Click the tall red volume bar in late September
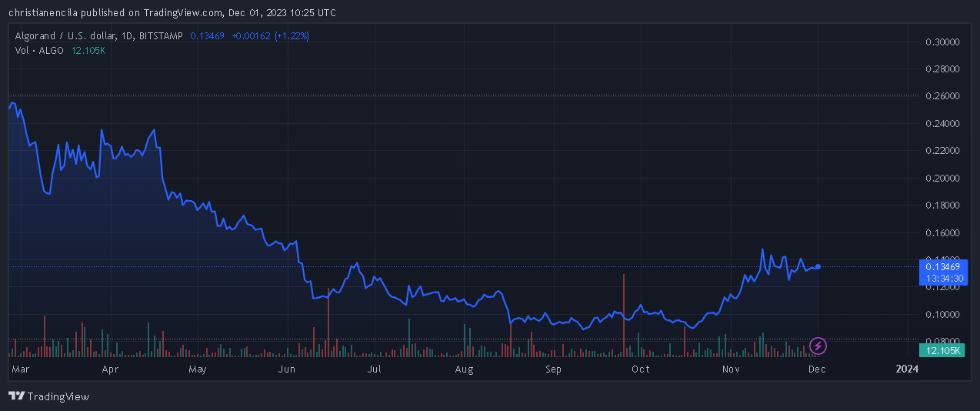 click(x=623, y=315)
